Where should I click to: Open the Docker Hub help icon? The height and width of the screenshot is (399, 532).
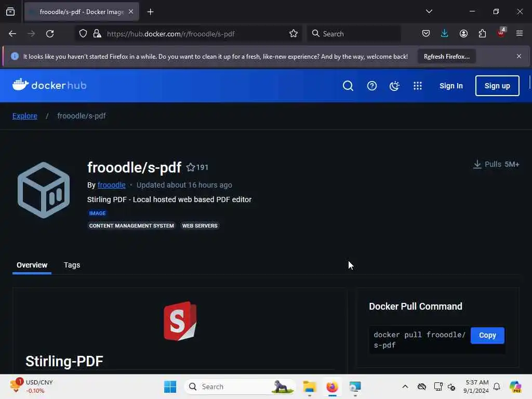tap(372, 86)
